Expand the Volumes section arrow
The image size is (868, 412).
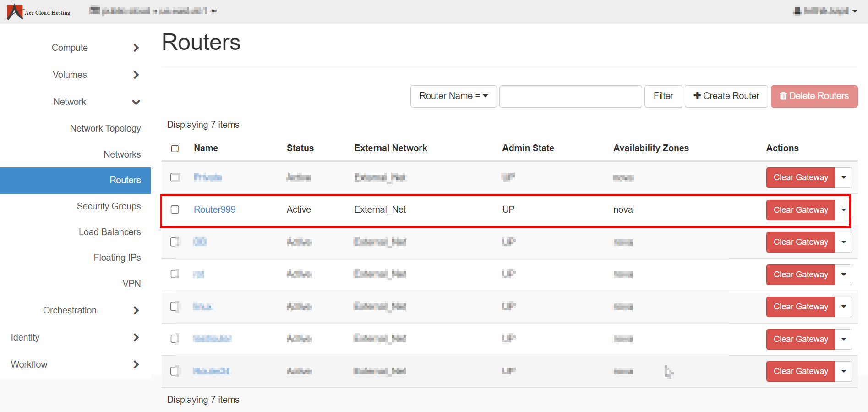pos(136,75)
